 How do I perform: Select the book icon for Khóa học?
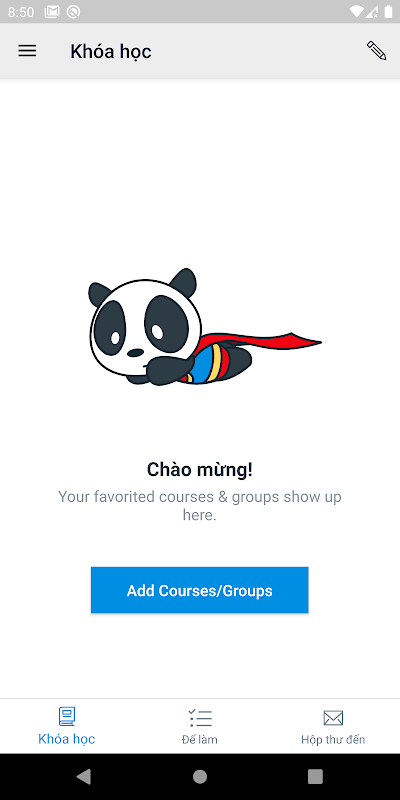(67, 717)
